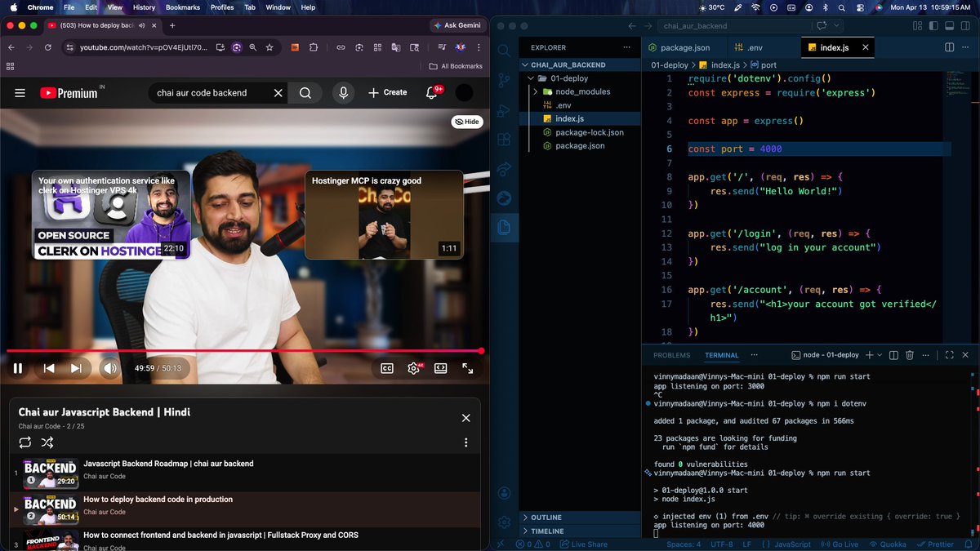Open Chrome Profiles menu in menu bar
980x551 pixels.
coord(222,7)
